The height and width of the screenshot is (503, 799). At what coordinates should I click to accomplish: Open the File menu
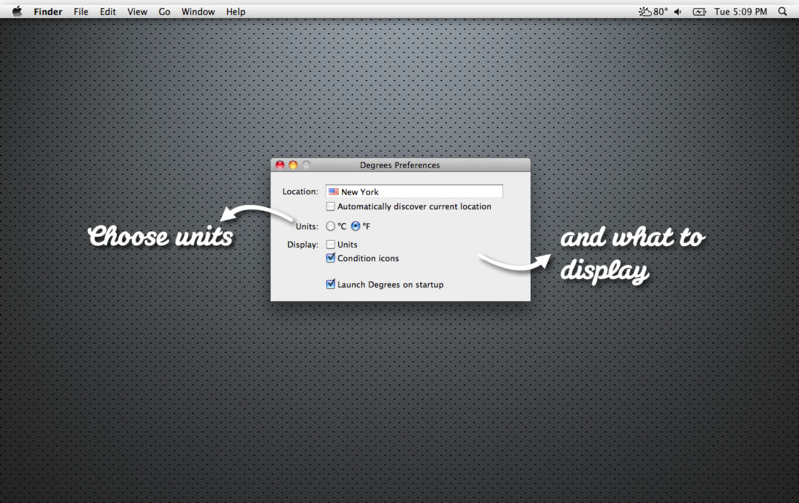click(x=81, y=11)
